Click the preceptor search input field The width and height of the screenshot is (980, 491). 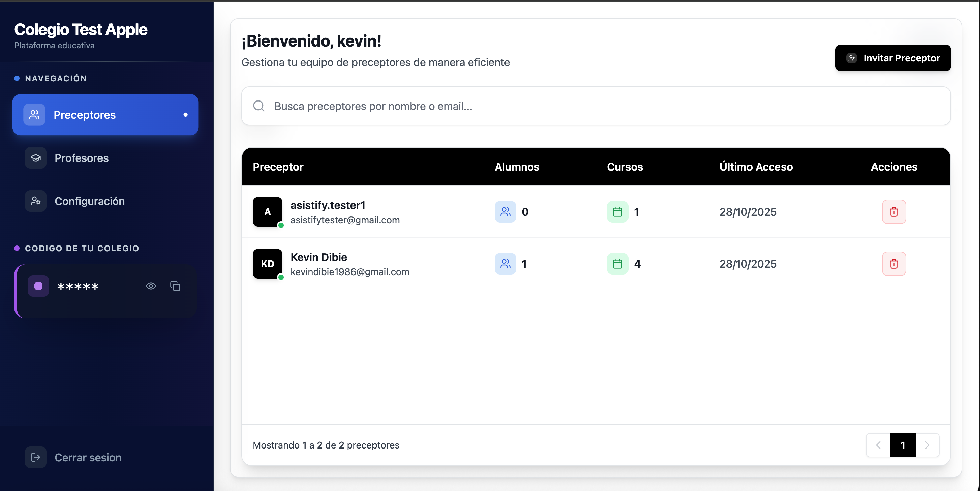click(x=457, y=106)
